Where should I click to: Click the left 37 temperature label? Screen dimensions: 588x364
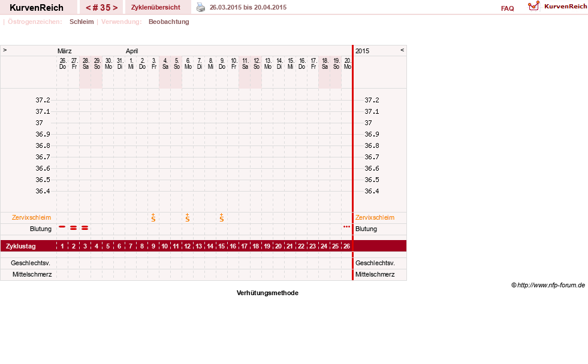tap(40, 123)
